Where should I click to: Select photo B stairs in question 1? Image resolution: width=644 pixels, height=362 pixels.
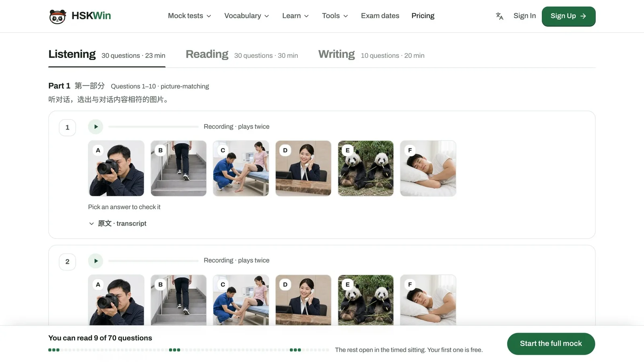(x=179, y=169)
